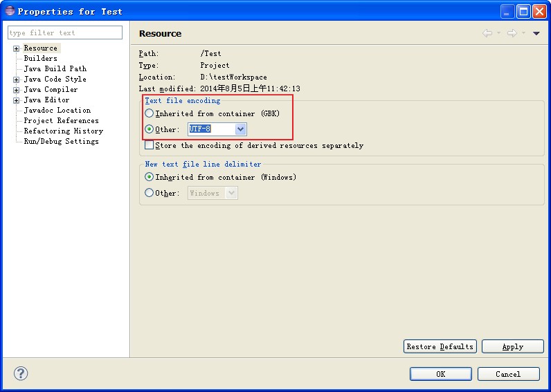The width and height of the screenshot is (551, 392).
Task: Navigate forward with right arrow icon
Action: [x=512, y=33]
